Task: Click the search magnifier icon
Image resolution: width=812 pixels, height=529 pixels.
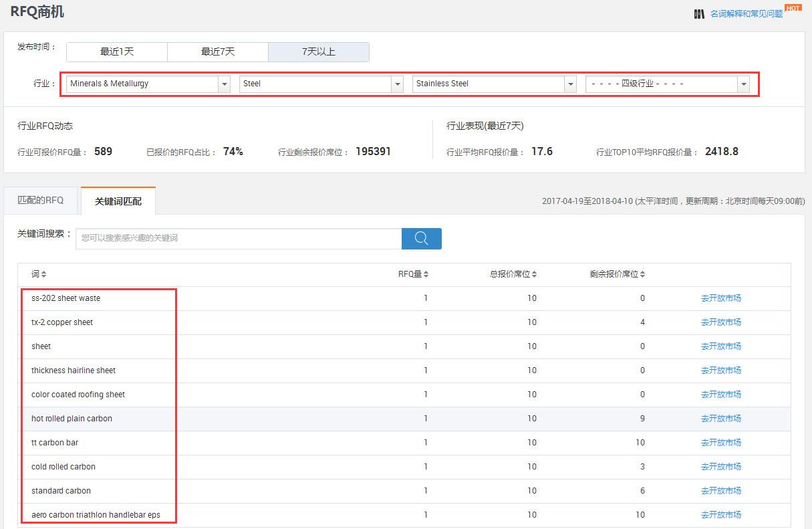Action: pos(421,238)
